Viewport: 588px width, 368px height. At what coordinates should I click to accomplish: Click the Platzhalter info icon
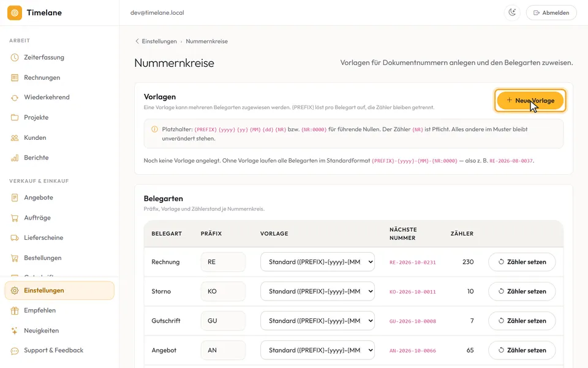154,129
